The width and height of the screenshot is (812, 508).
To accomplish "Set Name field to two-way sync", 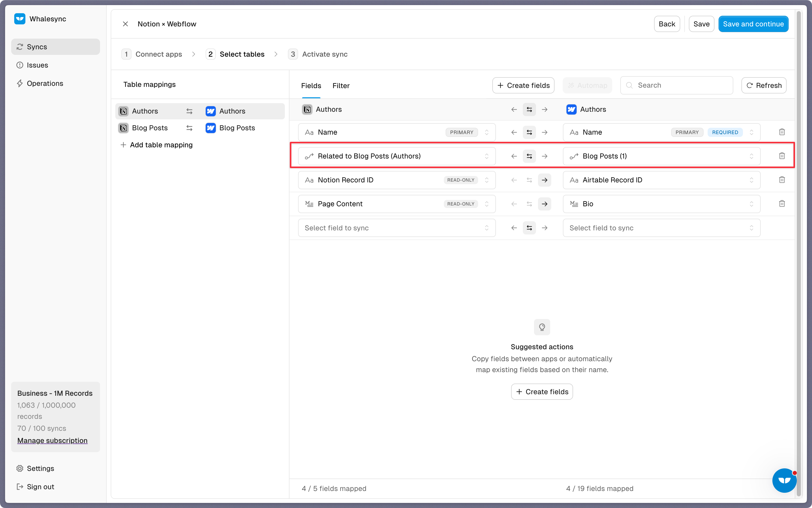I will coord(529,132).
